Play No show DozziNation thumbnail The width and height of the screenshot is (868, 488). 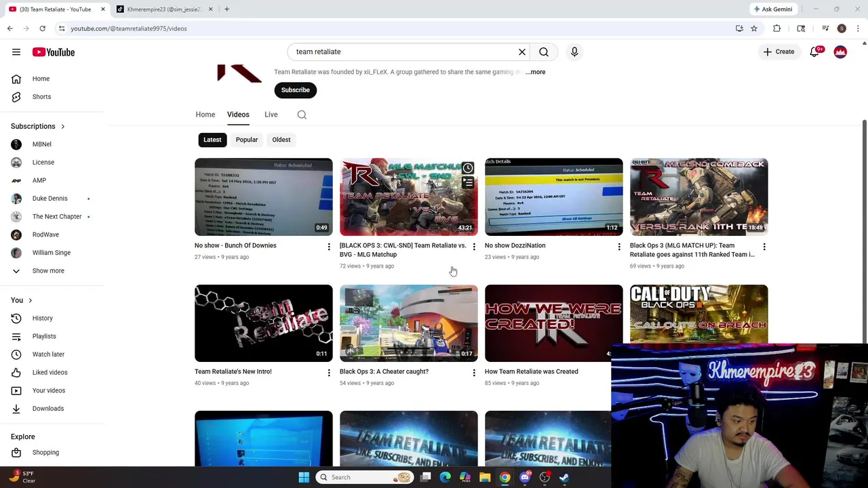554,197
